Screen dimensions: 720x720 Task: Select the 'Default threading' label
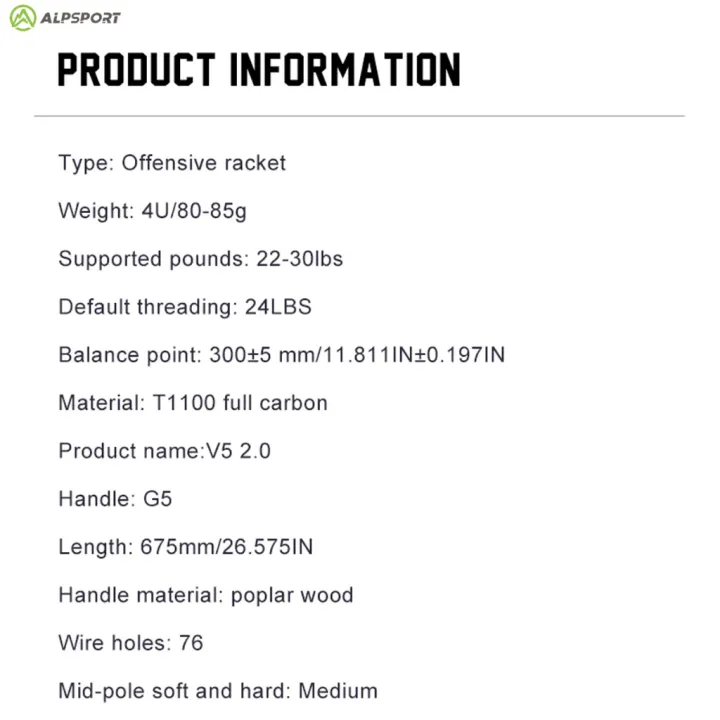pyautogui.click(x=147, y=307)
